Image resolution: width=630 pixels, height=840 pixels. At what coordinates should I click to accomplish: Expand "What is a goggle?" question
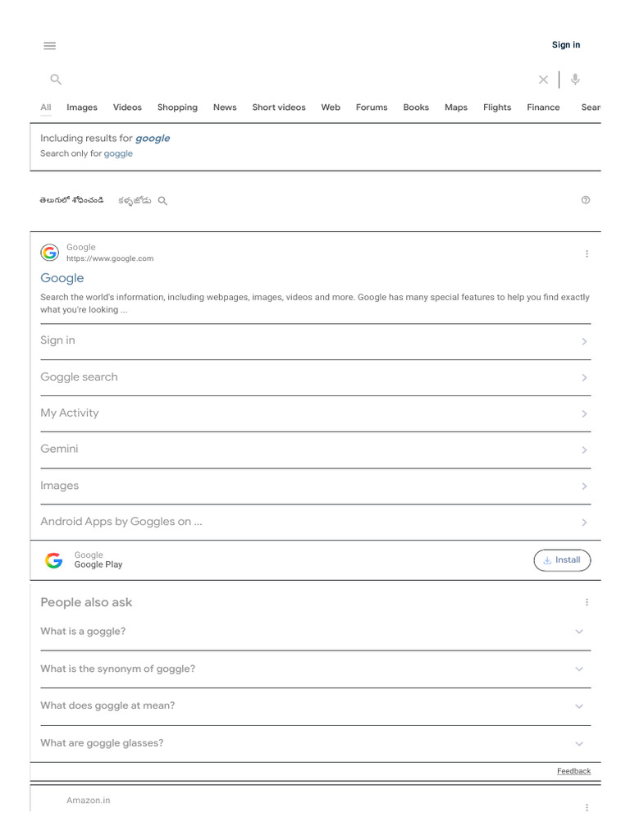pos(316,632)
